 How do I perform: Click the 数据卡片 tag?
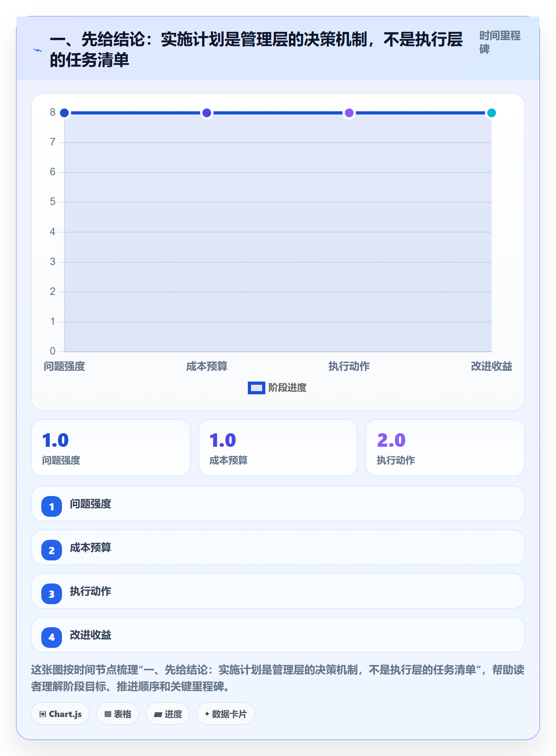pyautogui.click(x=226, y=714)
